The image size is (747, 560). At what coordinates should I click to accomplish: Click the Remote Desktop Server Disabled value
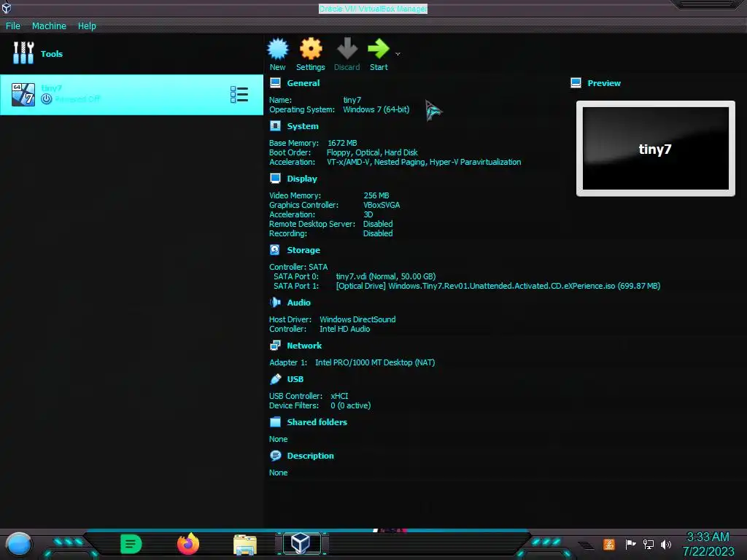(x=378, y=224)
